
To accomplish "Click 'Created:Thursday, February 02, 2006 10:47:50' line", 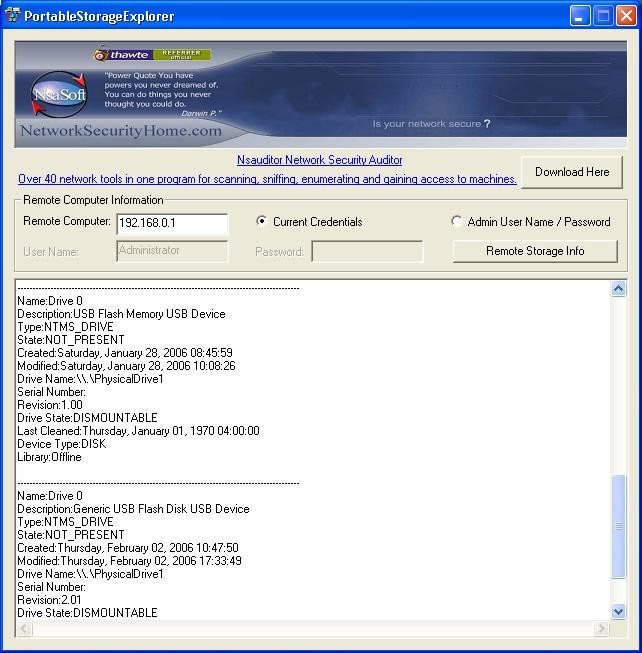I will [x=128, y=548].
